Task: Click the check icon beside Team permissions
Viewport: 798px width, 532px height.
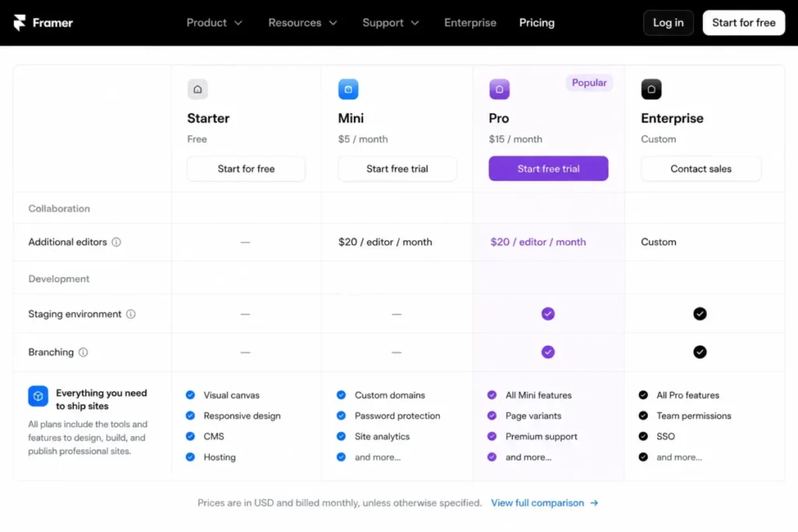Action: (643, 416)
